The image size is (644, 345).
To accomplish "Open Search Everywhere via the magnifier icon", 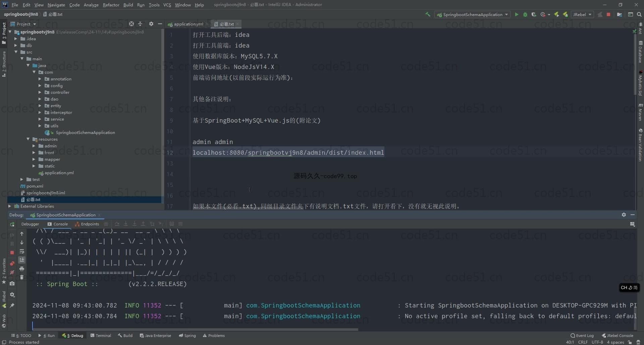I will tap(639, 14).
